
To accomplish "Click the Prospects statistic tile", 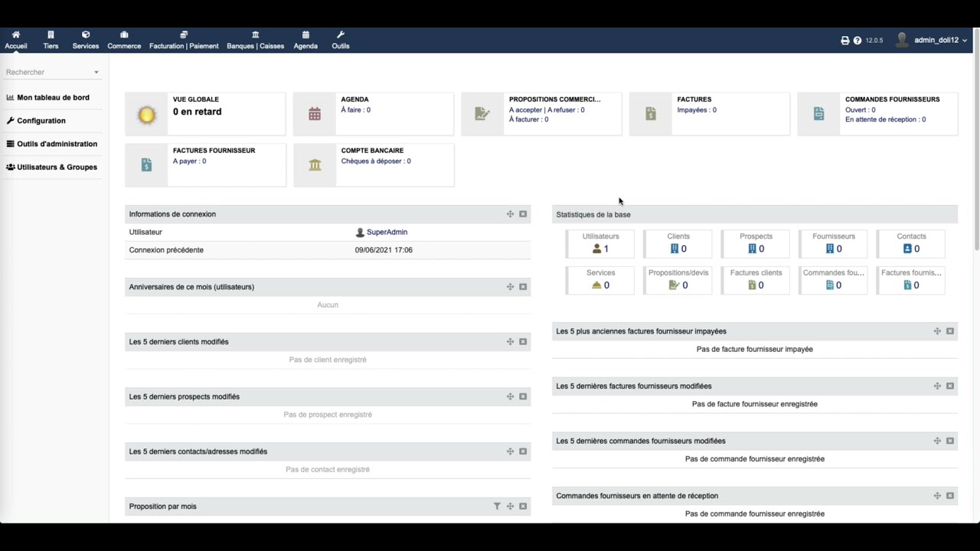I will coord(756,243).
